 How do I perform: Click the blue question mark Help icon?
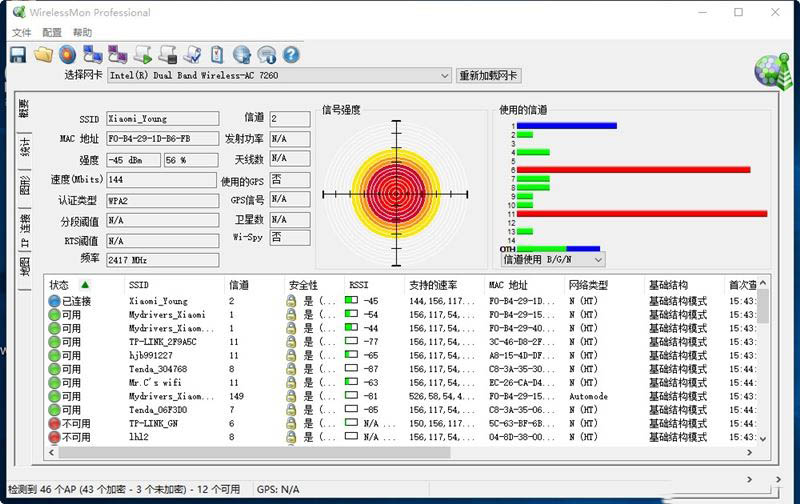pyautogui.click(x=291, y=55)
